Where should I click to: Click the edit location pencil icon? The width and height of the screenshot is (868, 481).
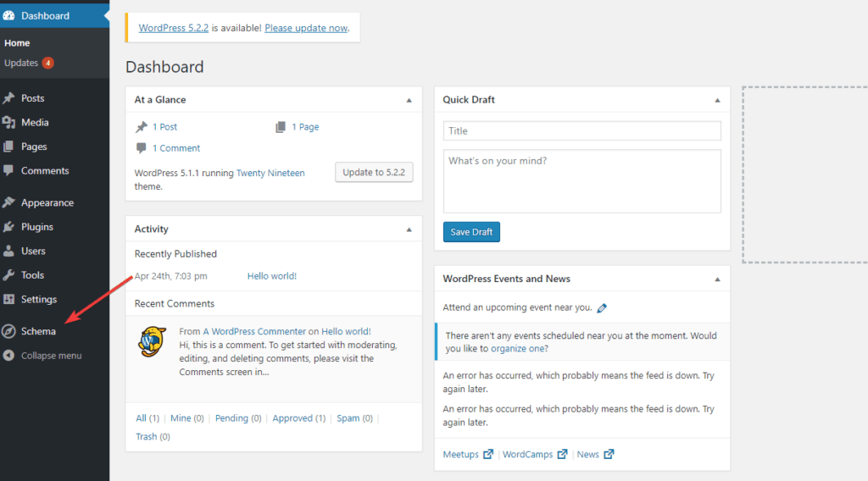602,308
